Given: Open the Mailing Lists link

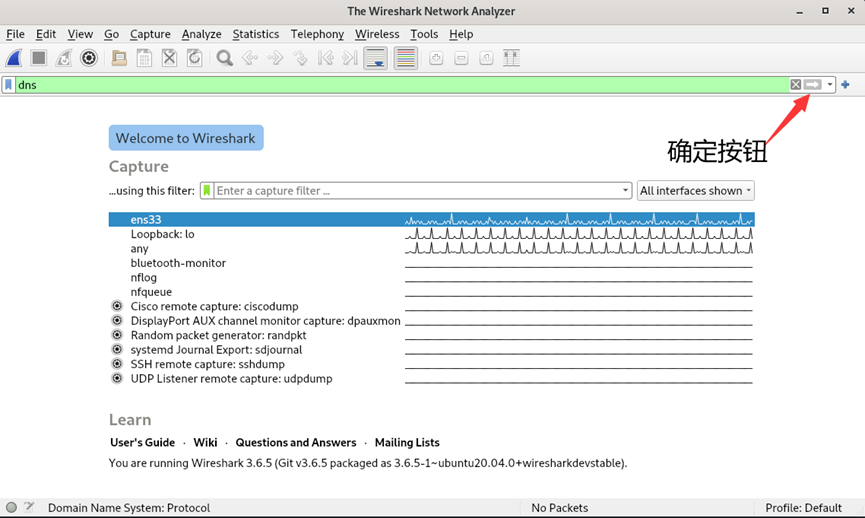Looking at the screenshot, I should [407, 442].
